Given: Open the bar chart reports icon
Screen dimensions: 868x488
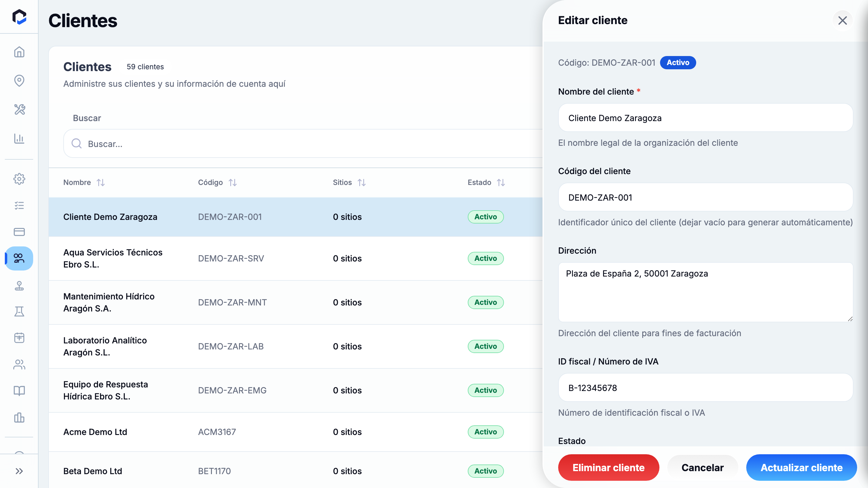Looking at the screenshot, I should point(19,139).
